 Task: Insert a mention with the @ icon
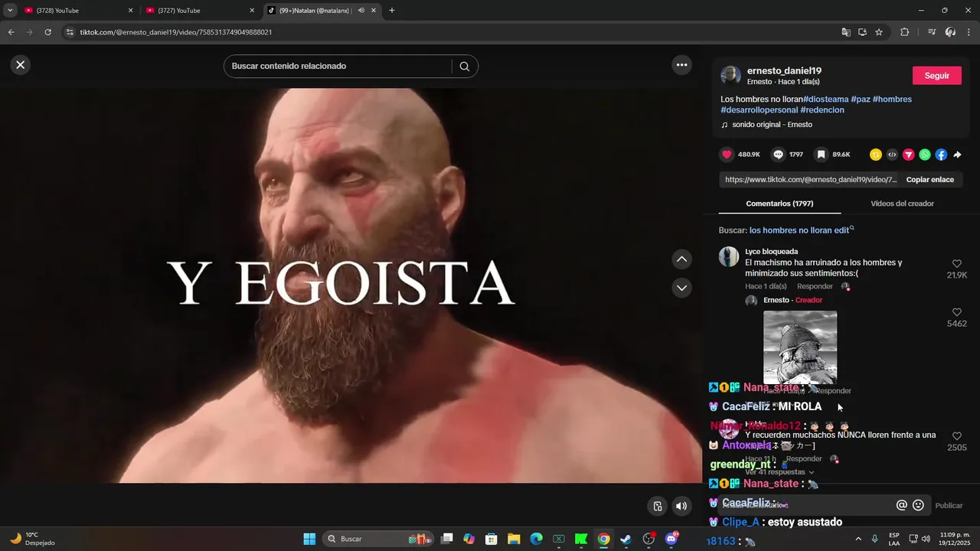[902, 505]
